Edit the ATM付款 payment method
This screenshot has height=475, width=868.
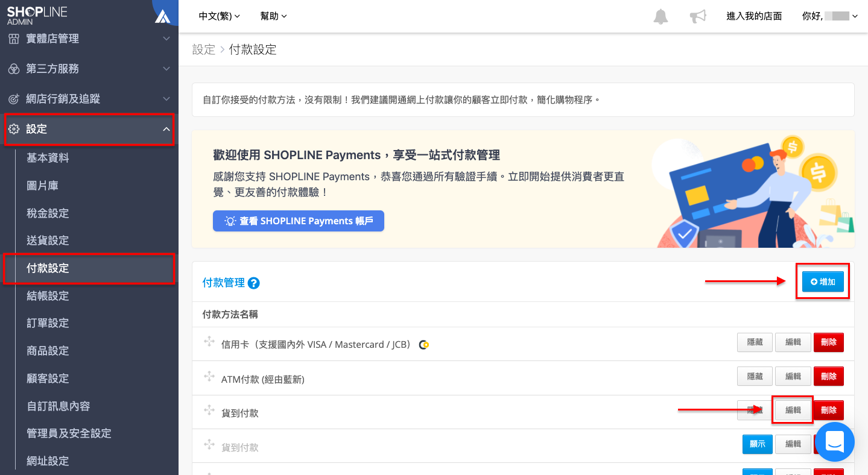click(x=793, y=376)
